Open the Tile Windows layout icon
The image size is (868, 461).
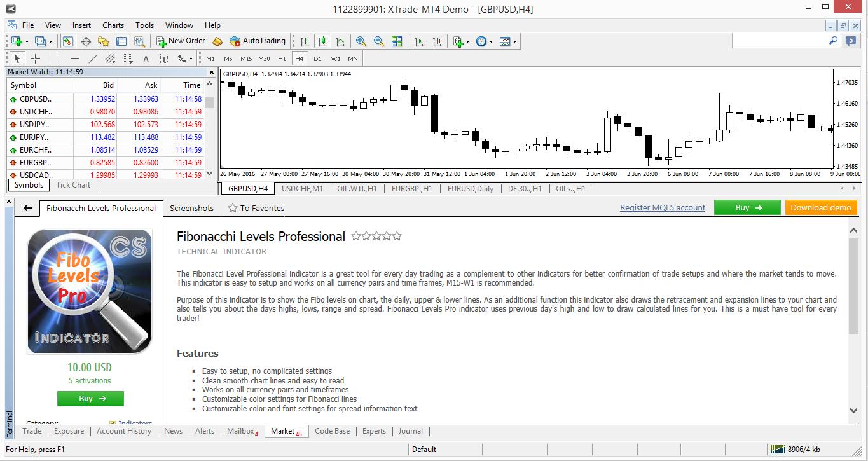point(397,41)
